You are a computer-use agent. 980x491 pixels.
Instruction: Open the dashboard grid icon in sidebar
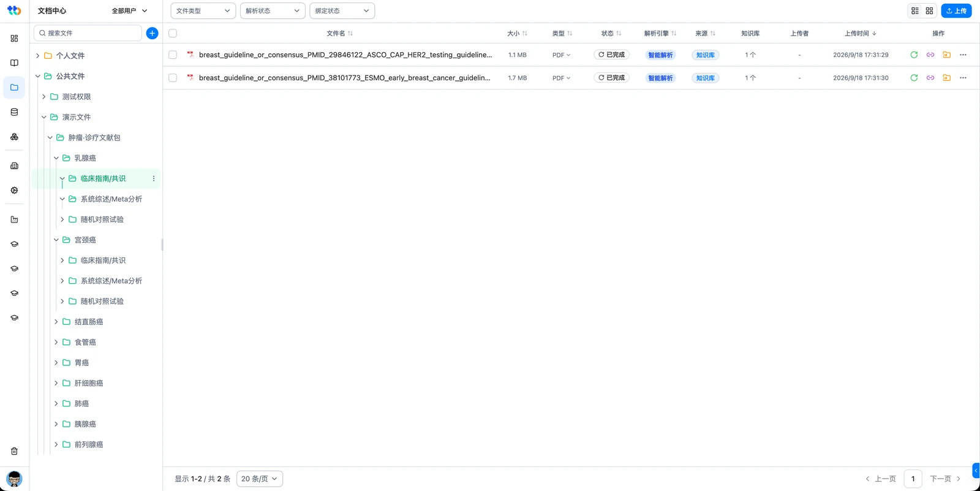[x=14, y=38]
